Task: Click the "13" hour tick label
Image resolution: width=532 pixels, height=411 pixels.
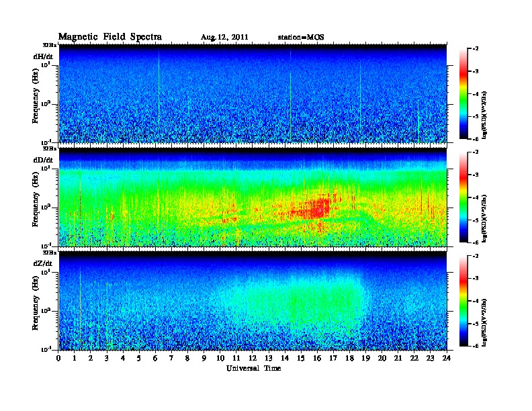Action: pyautogui.click(x=269, y=358)
